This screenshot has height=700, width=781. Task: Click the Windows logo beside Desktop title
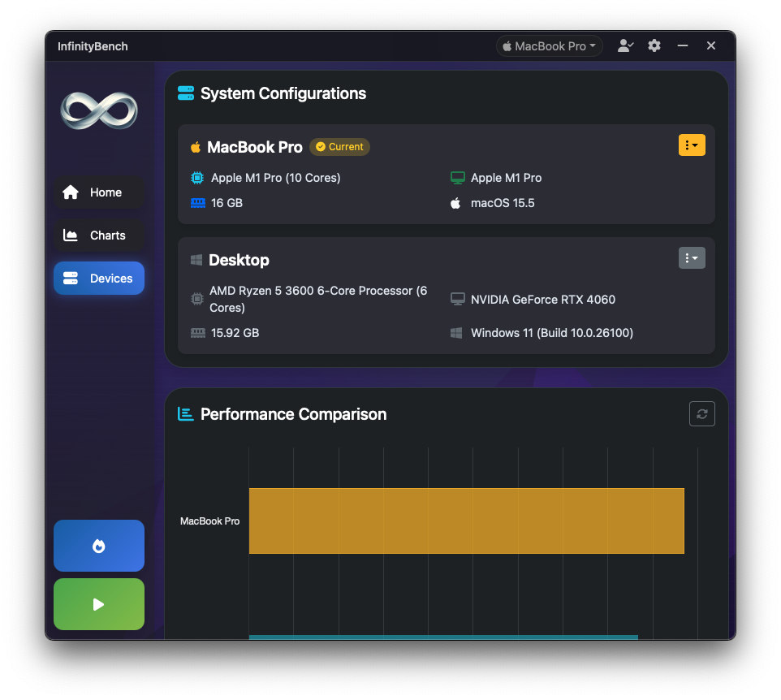196,260
